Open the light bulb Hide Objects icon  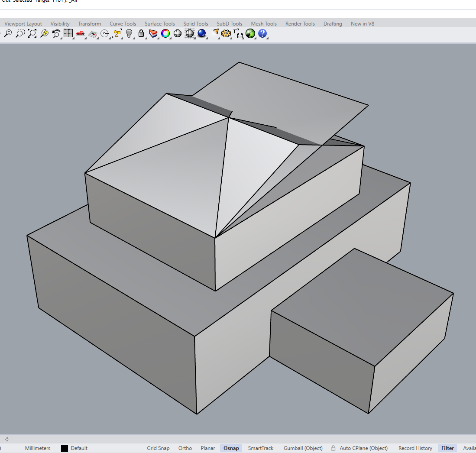pos(129,33)
